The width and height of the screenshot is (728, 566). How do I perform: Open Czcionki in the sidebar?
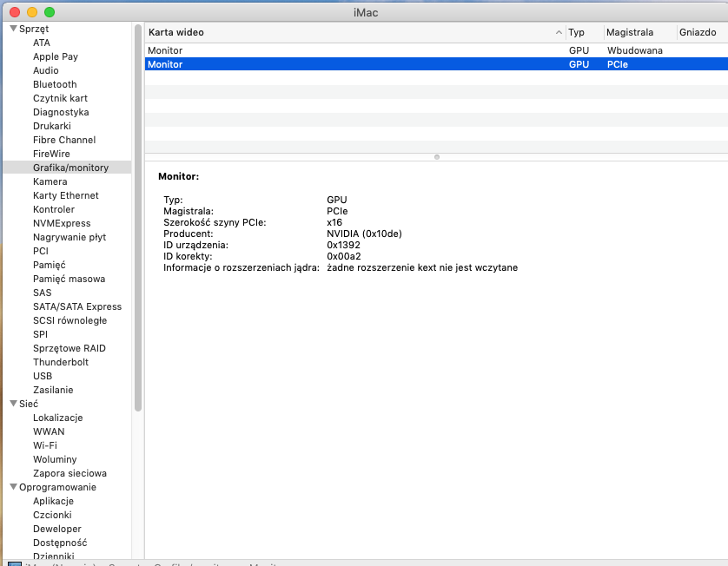[x=52, y=516]
